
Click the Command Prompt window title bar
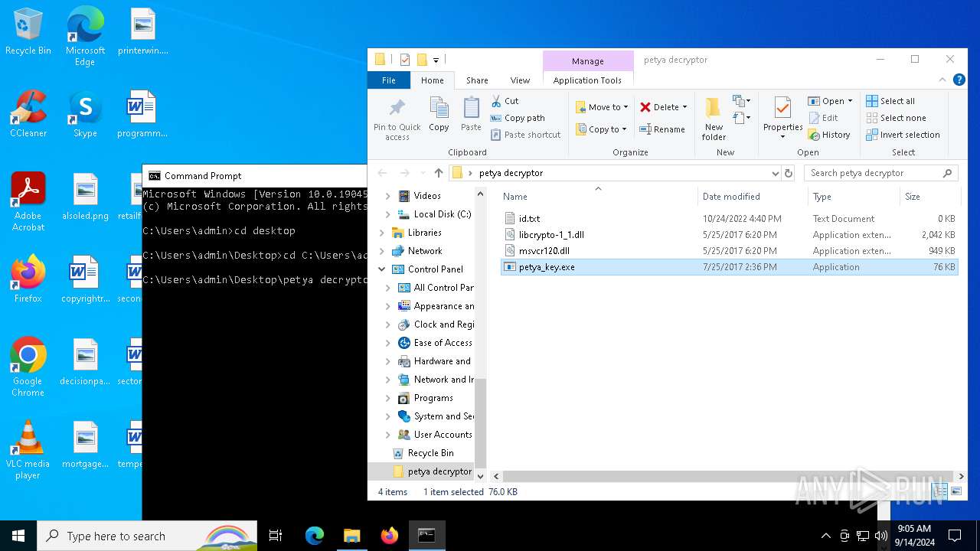255,176
